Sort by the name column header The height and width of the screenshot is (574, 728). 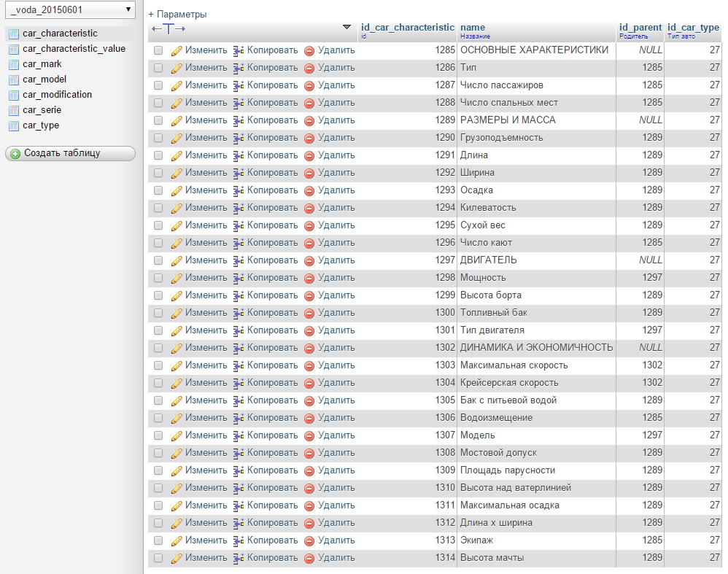tap(473, 28)
